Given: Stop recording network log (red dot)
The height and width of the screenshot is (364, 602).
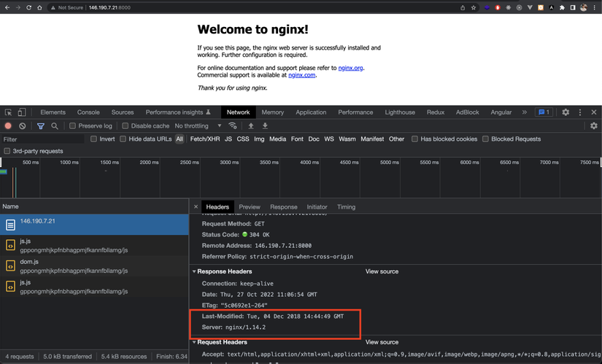Looking at the screenshot, I should [x=8, y=125].
